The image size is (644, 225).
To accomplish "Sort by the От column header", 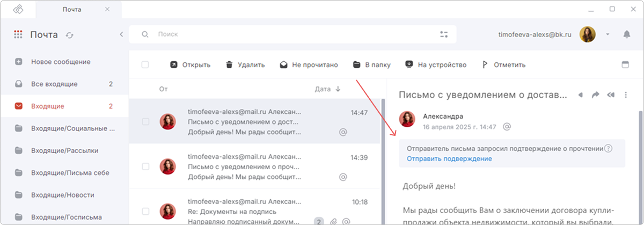I will point(164,89).
